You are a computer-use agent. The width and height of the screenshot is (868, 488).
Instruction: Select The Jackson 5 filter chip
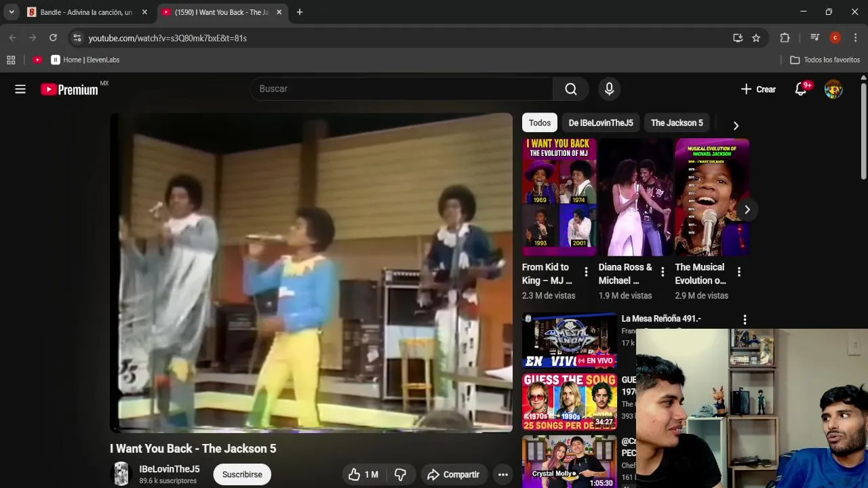click(x=677, y=123)
